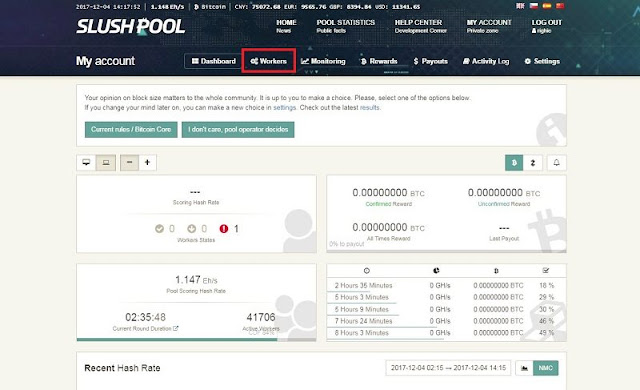640x390 pixels.
Task: Click the 49 % value in last row
Action: point(547,333)
